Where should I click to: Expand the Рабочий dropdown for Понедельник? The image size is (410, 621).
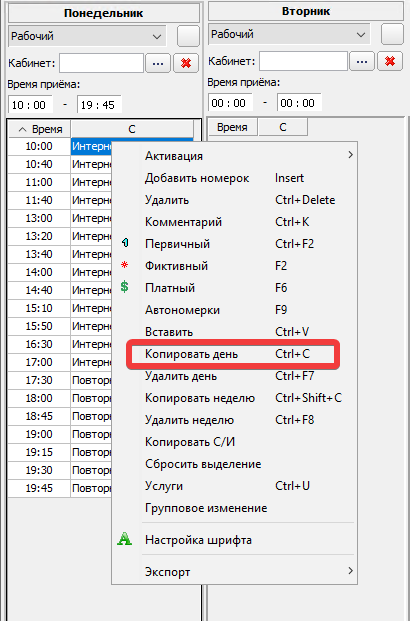157,36
